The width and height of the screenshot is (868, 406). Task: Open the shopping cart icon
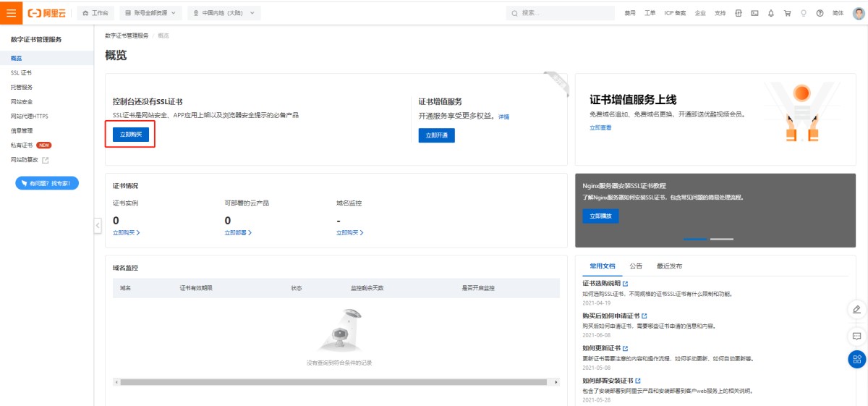pos(787,13)
